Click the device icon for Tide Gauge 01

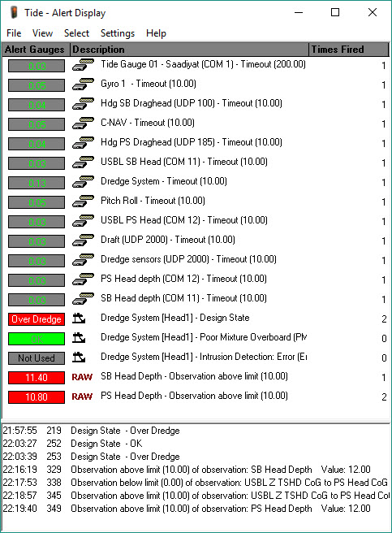[x=83, y=65]
